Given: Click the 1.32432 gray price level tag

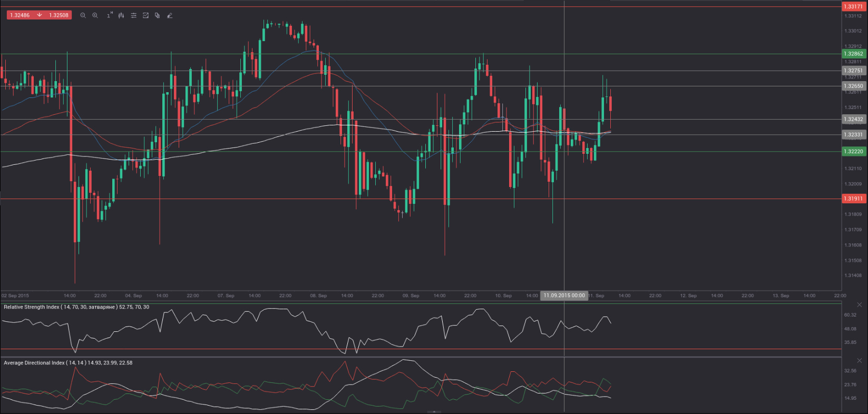Looking at the screenshot, I should point(853,119).
